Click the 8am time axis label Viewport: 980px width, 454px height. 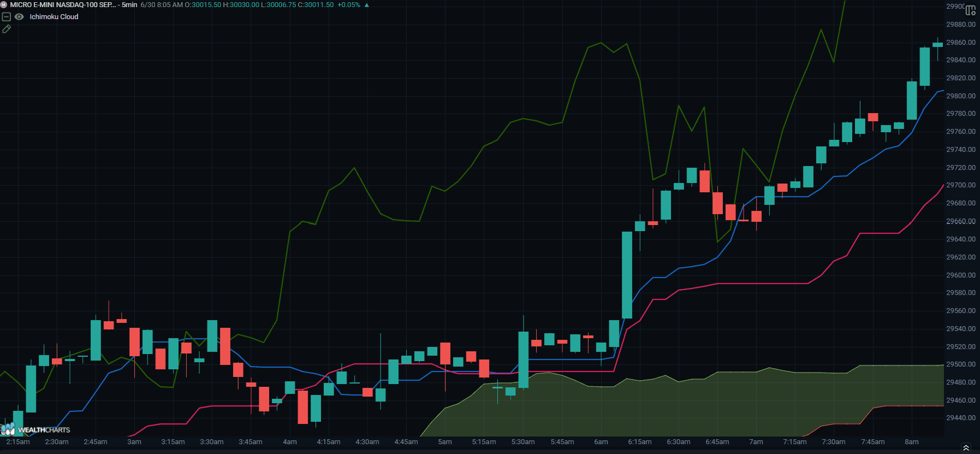pyautogui.click(x=912, y=442)
